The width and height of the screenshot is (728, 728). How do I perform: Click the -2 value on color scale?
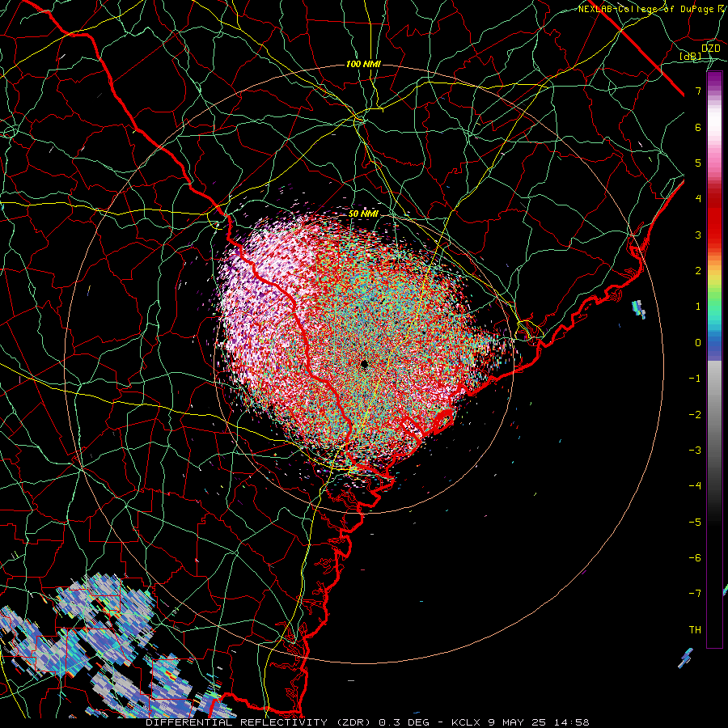(x=695, y=414)
